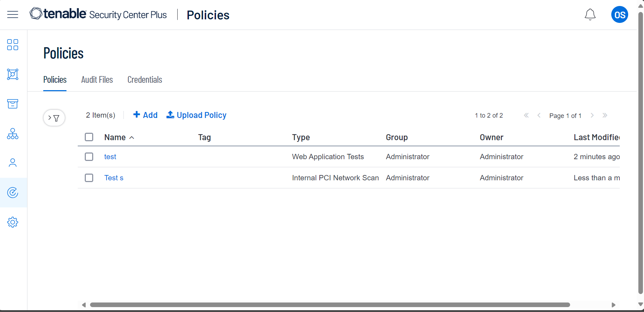Expand the filter panel
Screen dimensions: 644x312
(54, 118)
